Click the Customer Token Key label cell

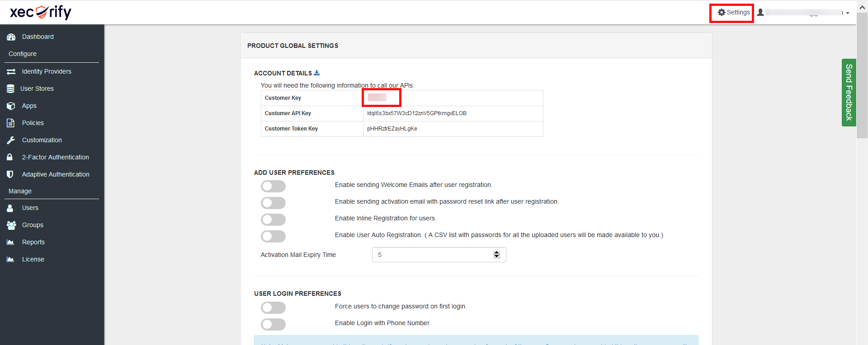[x=312, y=129]
